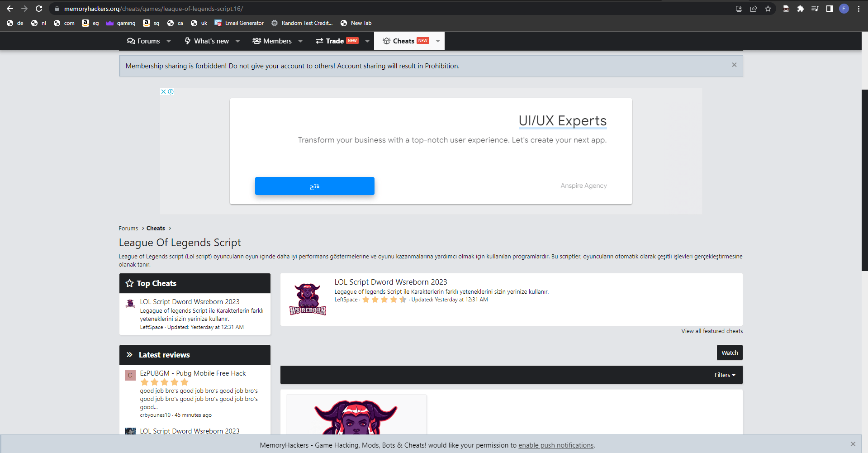Expand Forums dropdown arrow
The width and height of the screenshot is (868, 453).
click(169, 41)
